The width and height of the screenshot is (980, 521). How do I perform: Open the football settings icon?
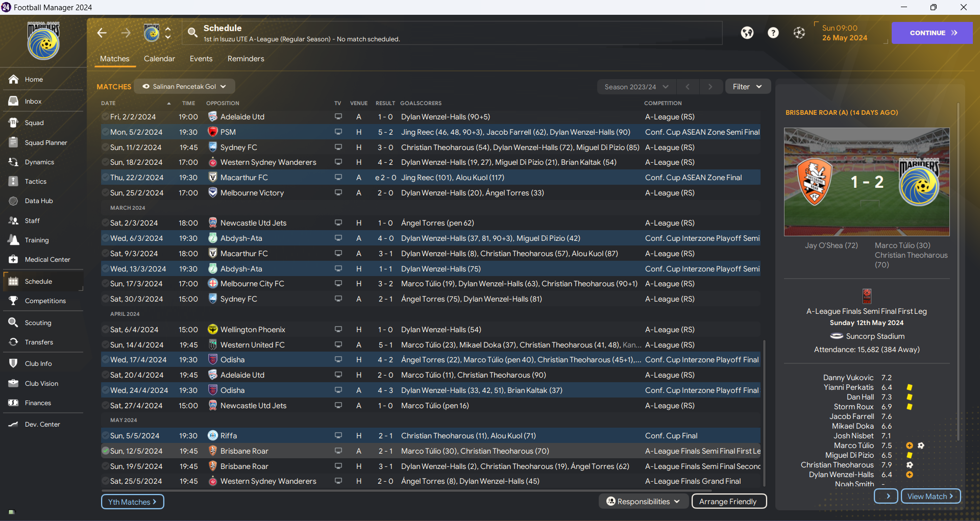(799, 33)
